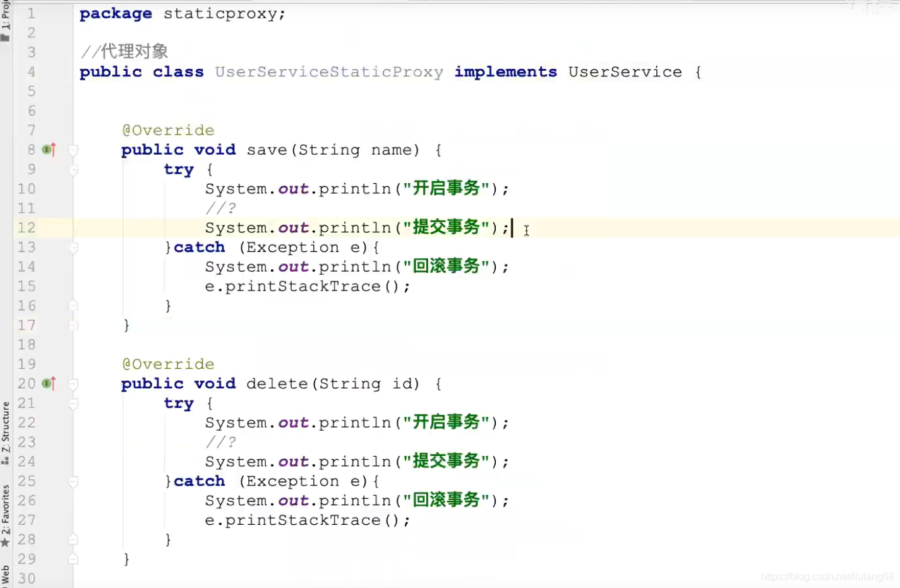
Task: Click line number 30 in the gutter
Action: [x=27, y=579]
